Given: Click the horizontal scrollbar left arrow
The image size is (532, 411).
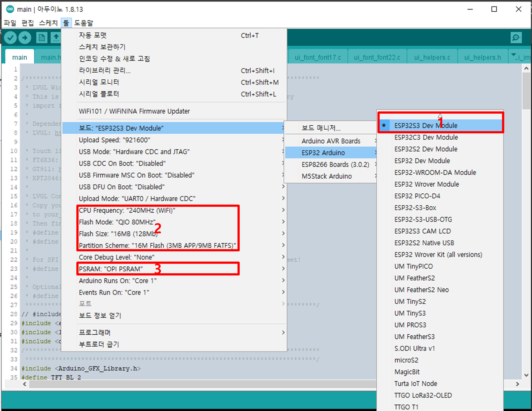Looking at the screenshot, I should click(24, 384).
